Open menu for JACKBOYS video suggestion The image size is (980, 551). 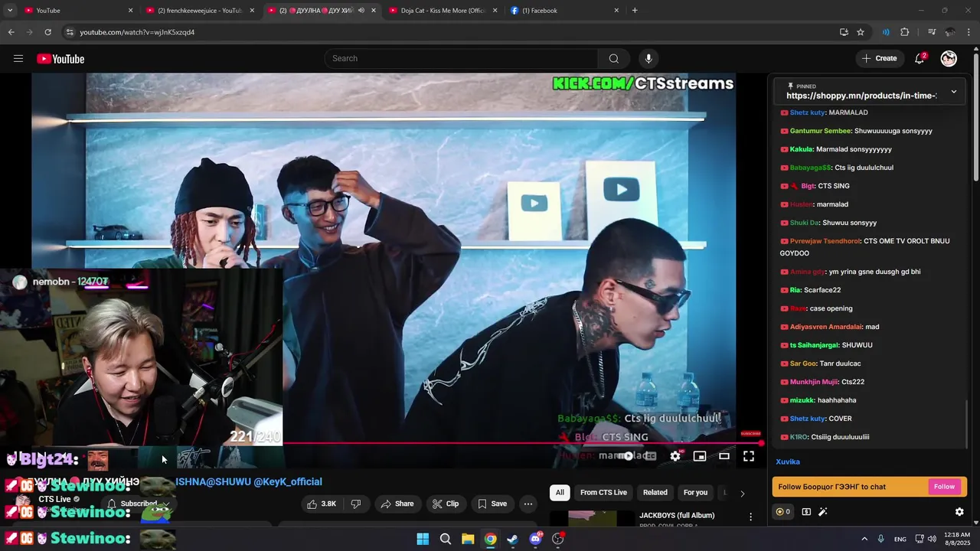point(750,517)
